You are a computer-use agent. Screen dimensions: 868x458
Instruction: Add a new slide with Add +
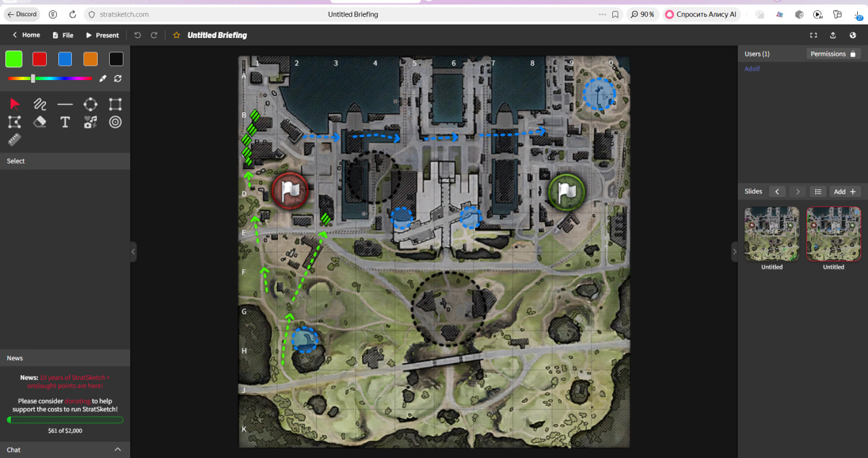coord(845,191)
